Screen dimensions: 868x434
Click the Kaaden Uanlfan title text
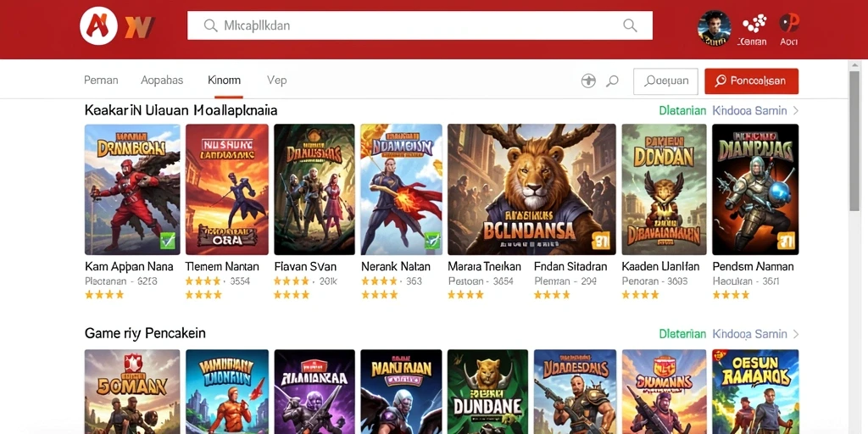[x=660, y=267]
